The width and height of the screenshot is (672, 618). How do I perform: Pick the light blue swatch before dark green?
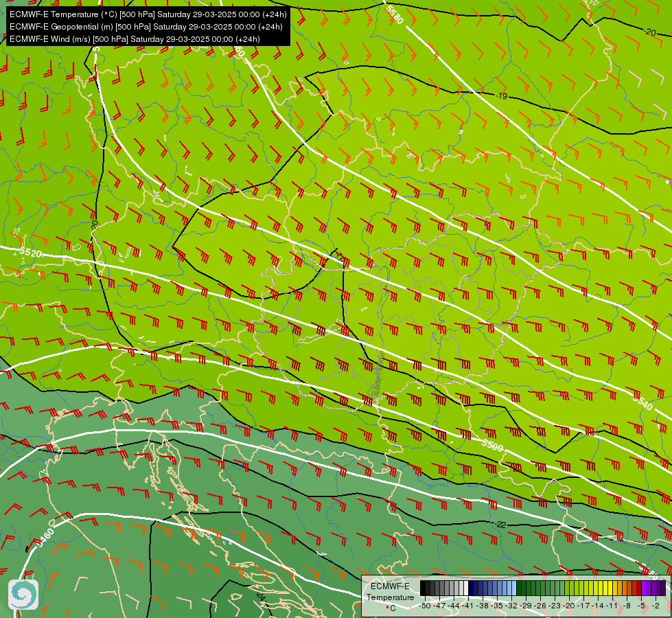[x=514, y=588]
